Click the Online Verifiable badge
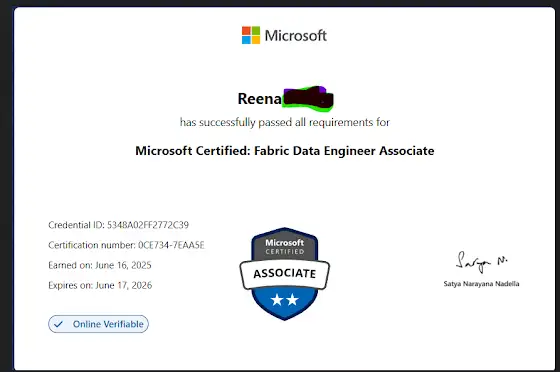Viewport: 560px width, 372px height. point(98,324)
